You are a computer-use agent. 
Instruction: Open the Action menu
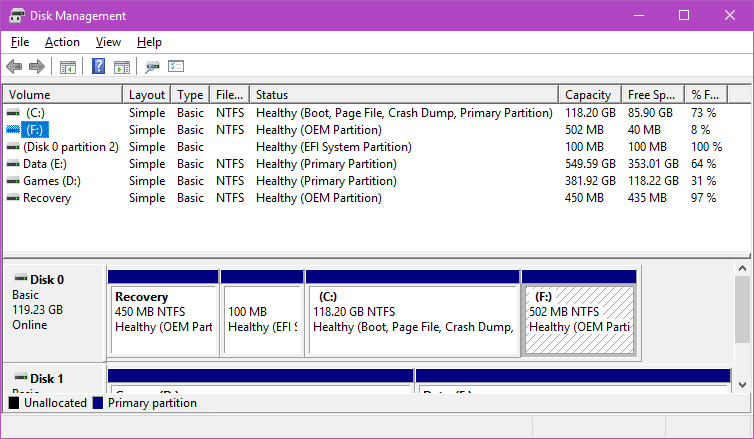[62, 42]
